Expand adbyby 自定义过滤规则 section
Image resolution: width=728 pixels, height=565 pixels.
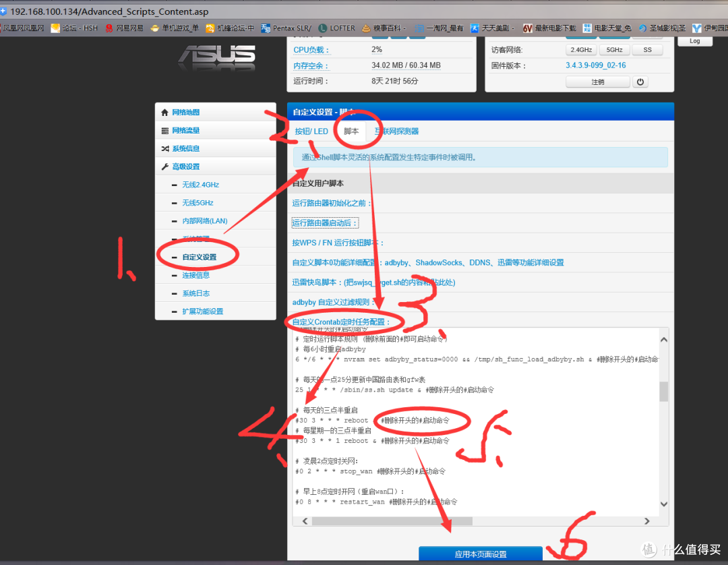[333, 302]
